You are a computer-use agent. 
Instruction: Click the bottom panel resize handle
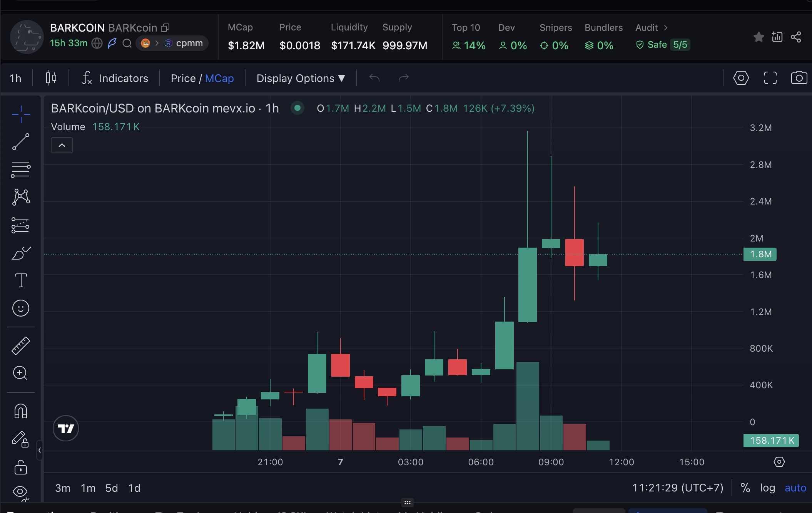click(x=407, y=503)
